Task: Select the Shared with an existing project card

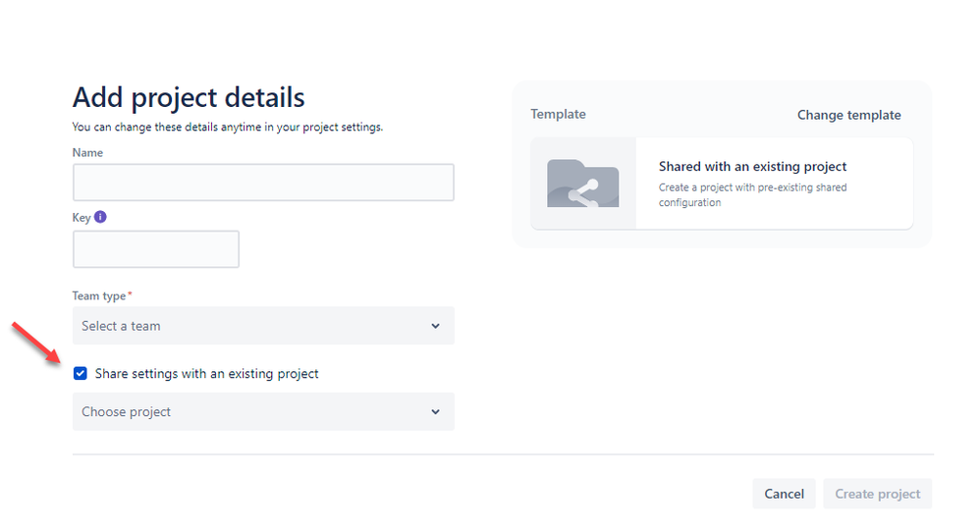Action: pos(722,184)
